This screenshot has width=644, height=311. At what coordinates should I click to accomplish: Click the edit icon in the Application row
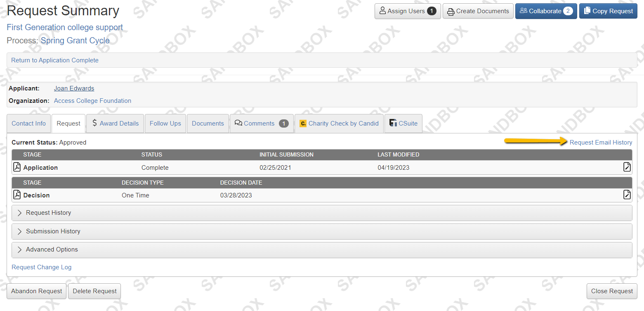click(x=627, y=167)
